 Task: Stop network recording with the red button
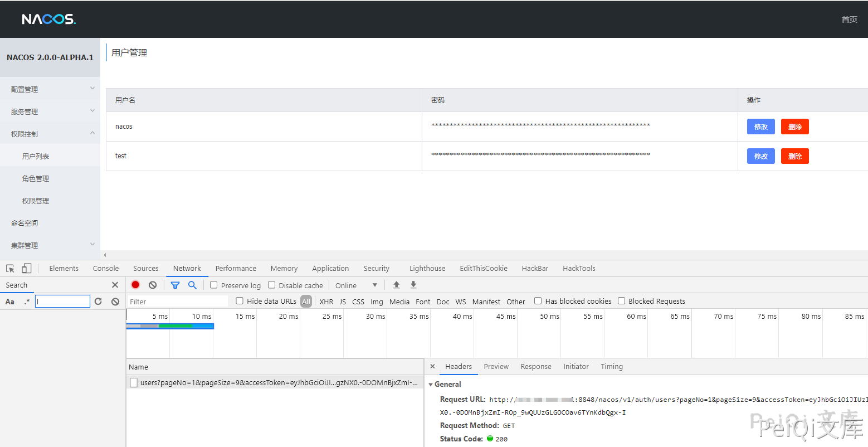click(135, 285)
